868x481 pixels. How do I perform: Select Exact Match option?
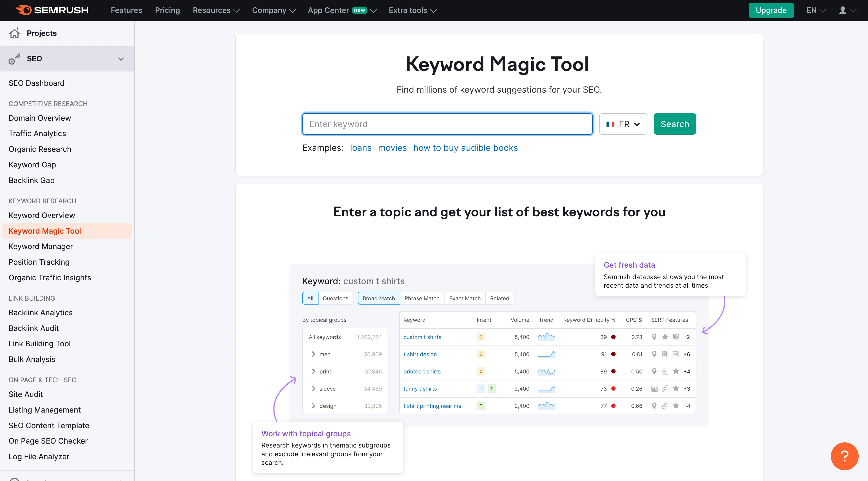465,298
